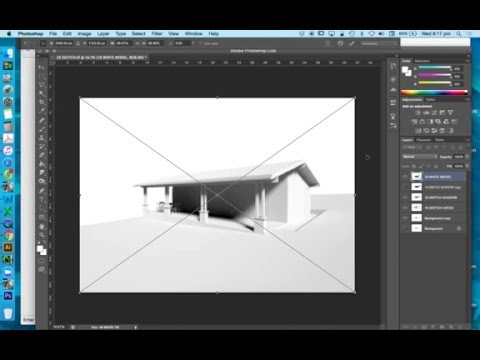The width and height of the screenshot is (480, 360).
Task: Add a Vibrance adjustment layer
Action: (x=450, y=113)
